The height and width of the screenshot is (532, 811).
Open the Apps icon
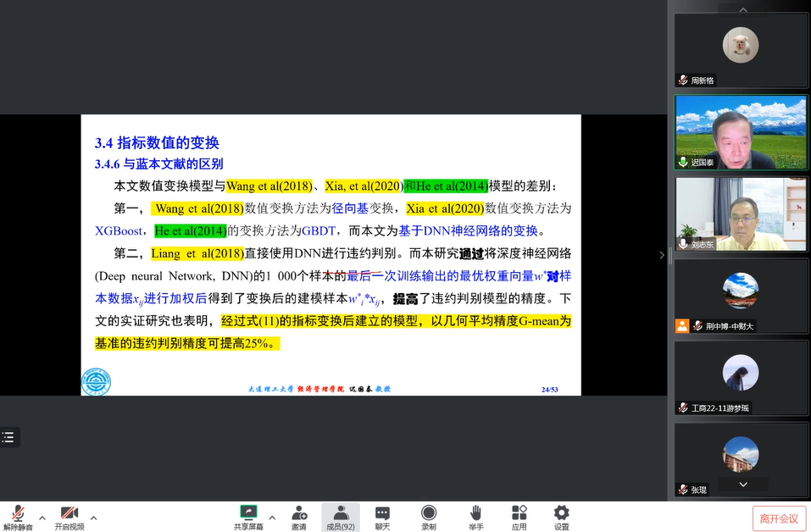point(519,513)
